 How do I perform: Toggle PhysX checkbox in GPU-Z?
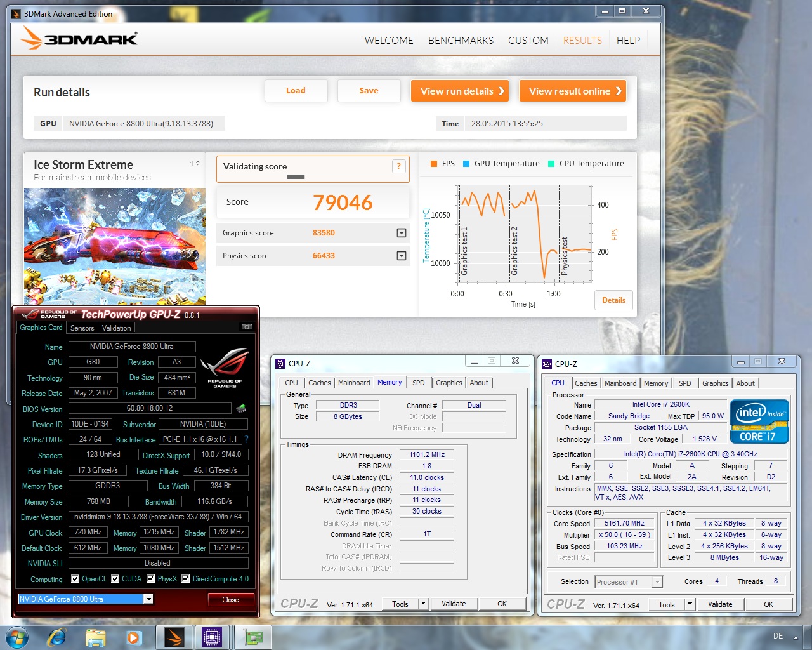[x=151, y=579]
